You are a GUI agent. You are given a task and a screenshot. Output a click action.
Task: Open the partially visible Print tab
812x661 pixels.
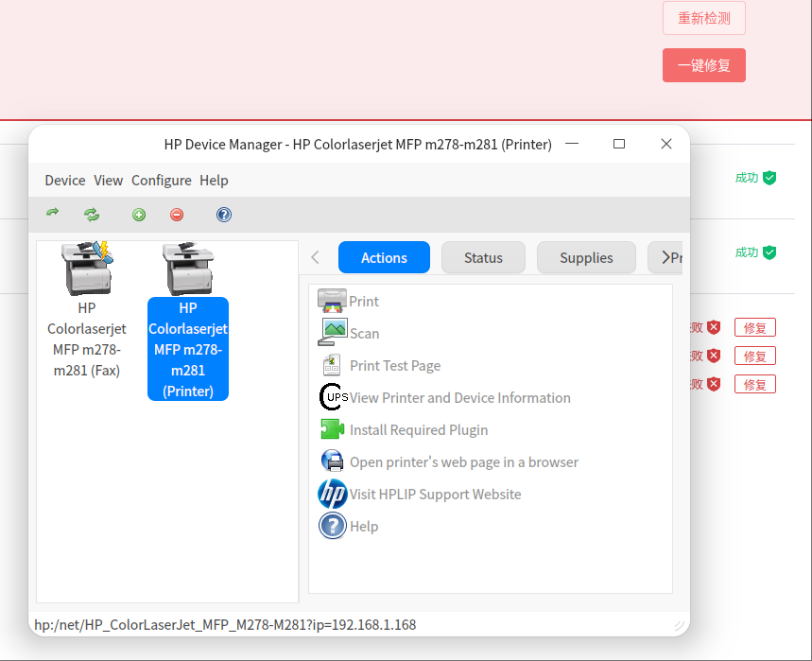point(665,257)
